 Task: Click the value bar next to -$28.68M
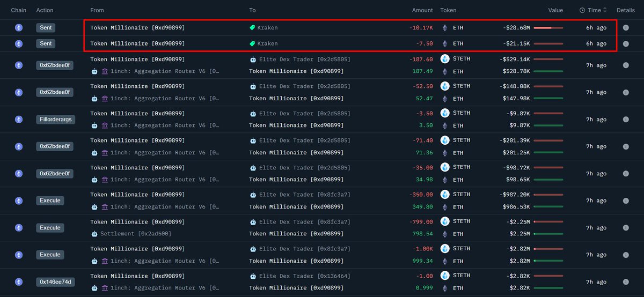(548, 28)
